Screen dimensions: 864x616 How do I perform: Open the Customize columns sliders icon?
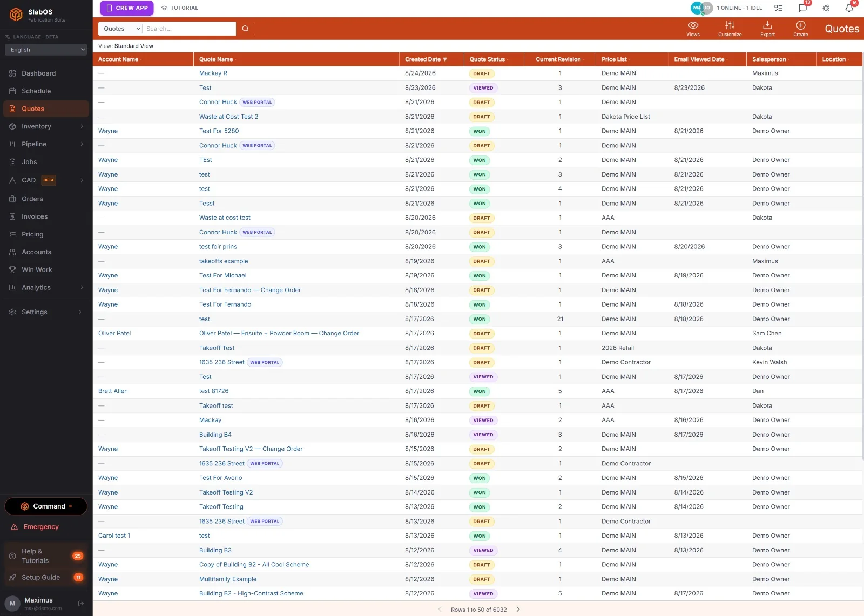click(x=730, y=25)
